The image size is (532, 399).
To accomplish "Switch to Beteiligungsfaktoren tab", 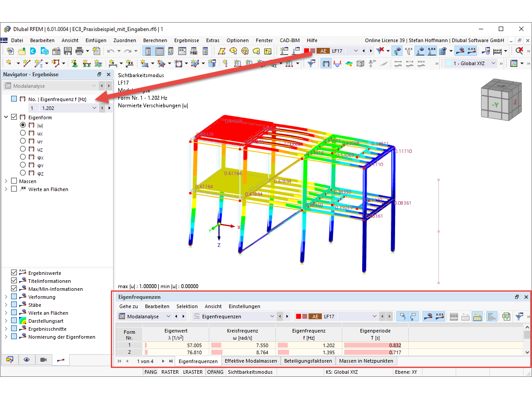I will (308, 361).
